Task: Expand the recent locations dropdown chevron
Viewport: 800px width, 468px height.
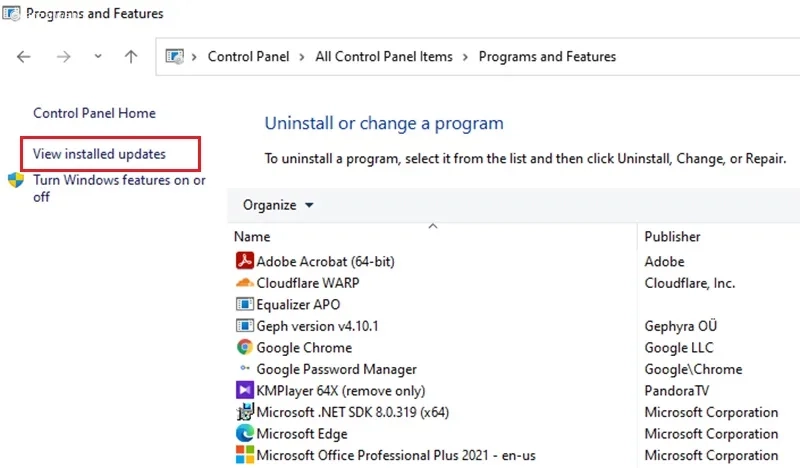Action: pos(98,57)
